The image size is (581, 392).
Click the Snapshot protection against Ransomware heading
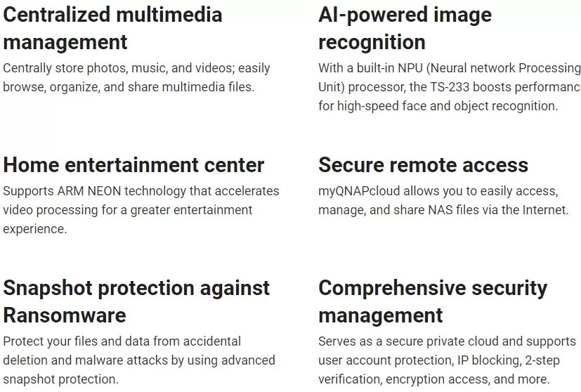[x=136, y=301]
